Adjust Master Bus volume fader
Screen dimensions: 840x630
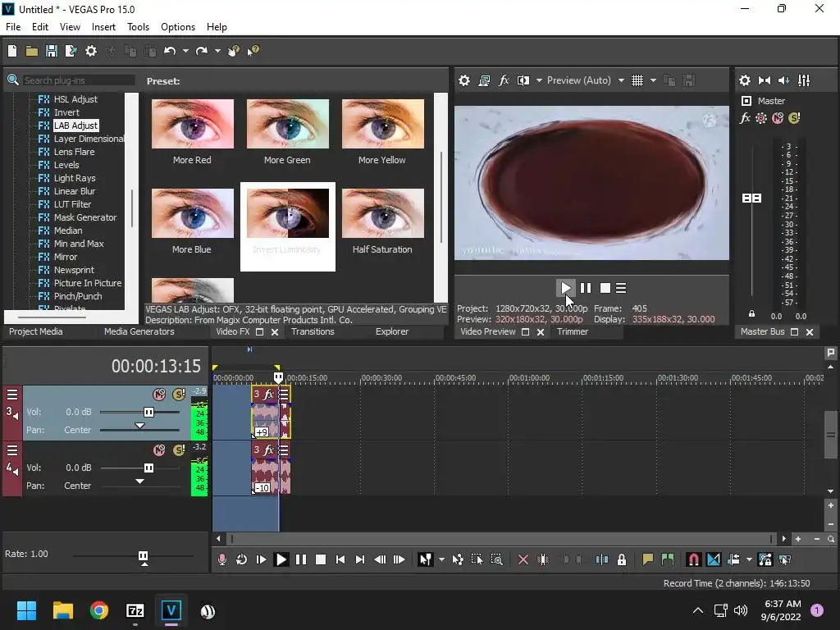click(751, 199)
